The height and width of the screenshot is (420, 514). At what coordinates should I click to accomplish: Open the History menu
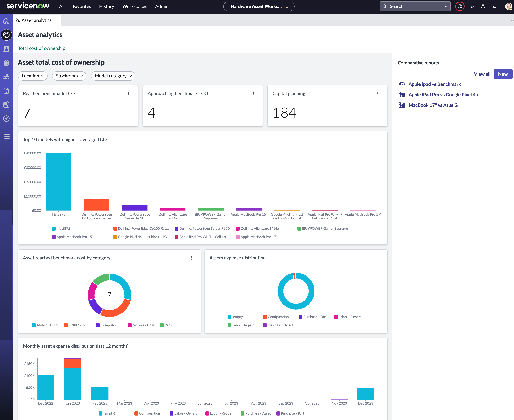coord(107,7)
